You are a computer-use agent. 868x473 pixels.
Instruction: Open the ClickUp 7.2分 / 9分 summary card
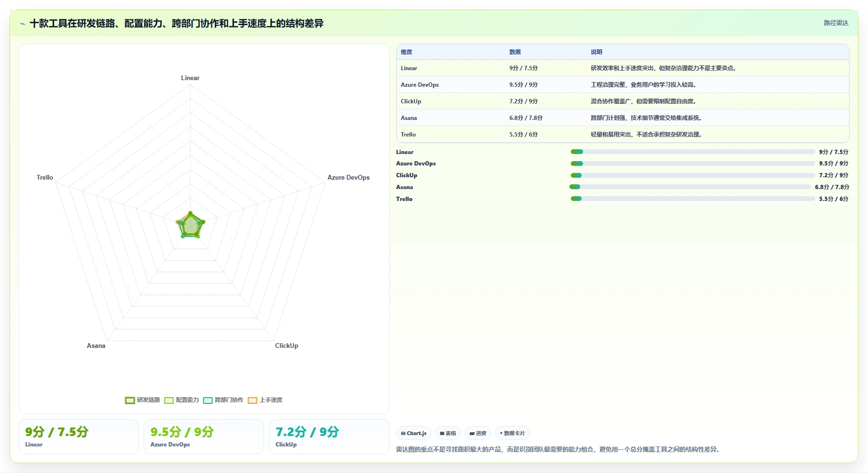pyautogui.click(x=329, y=437)
